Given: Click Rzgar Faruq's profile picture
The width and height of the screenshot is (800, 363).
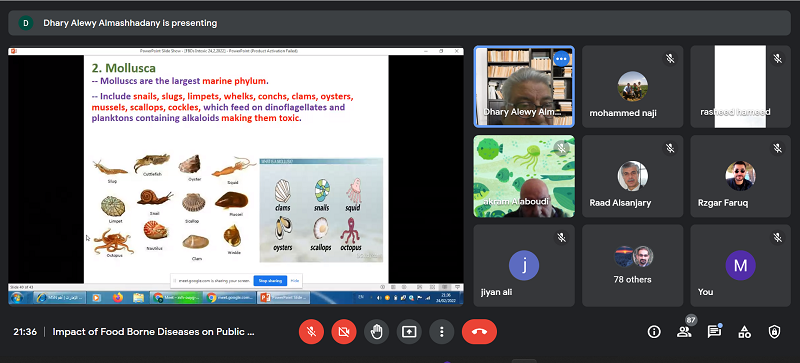Looking at the screenshot, I should (740, 176).
